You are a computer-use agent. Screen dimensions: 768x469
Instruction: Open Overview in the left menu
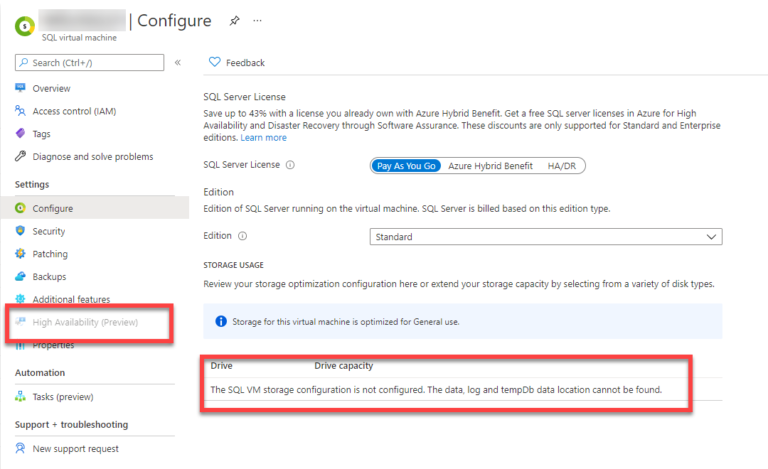click(x=51, y=88)
